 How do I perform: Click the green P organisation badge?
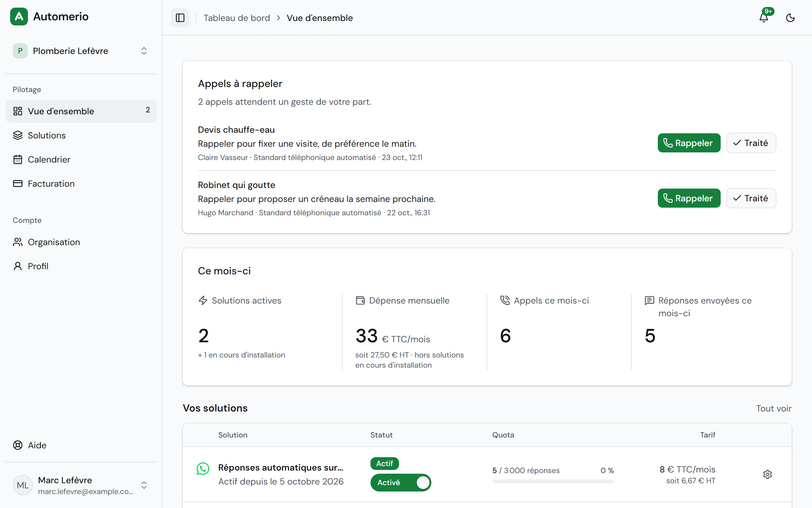(20, 51)
